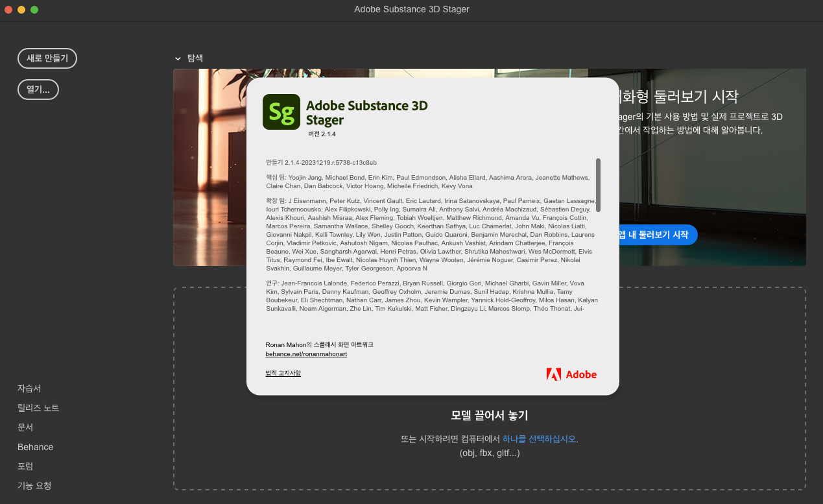
Task: Click the 하나를 선택하십시오 link
Action: [x=539, y=439]
